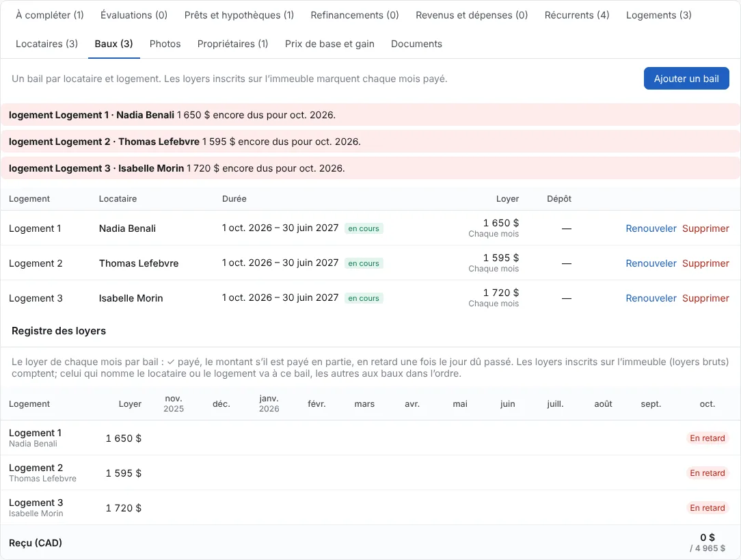Screen dimensions: 741x560
Task: Open Prêts et hypothèques (1) tab
Action: click(x=239, y=15)
